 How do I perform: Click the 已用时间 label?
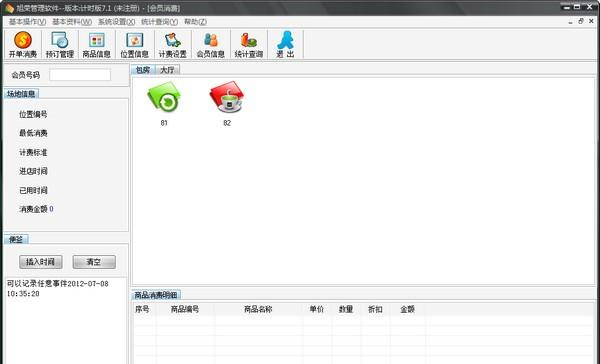(33, 190)
